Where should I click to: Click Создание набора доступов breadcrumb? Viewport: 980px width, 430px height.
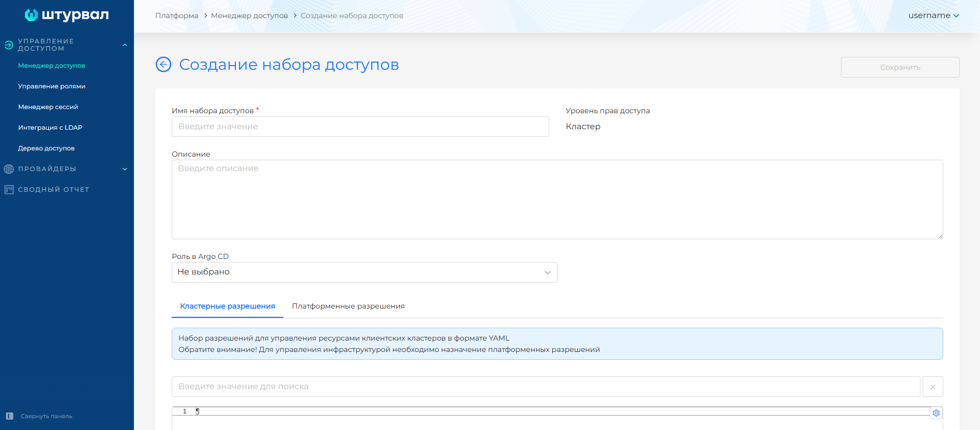point(352,16)
